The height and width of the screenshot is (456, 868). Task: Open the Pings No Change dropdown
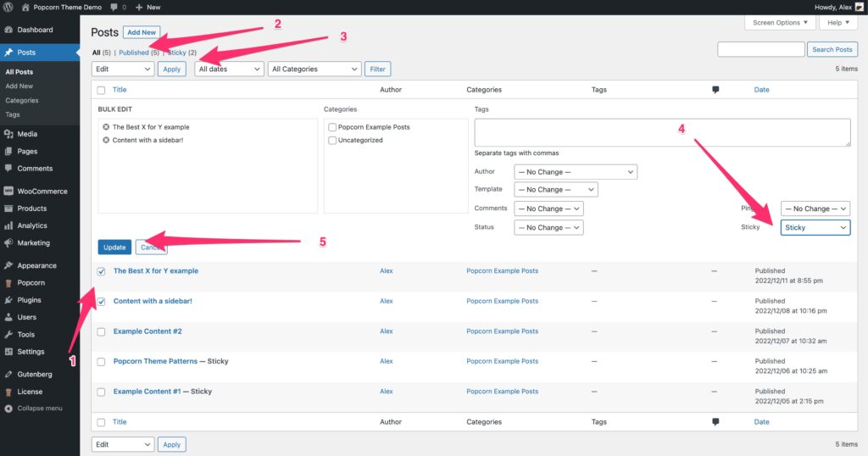[815, 209]
